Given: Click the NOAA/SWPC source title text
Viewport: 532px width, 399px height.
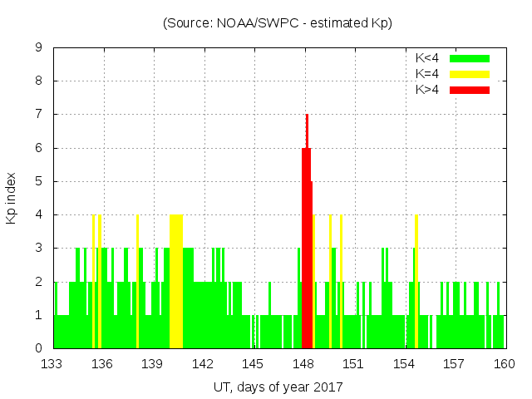Looking at the screenshot, I should [x=278, y=23].
